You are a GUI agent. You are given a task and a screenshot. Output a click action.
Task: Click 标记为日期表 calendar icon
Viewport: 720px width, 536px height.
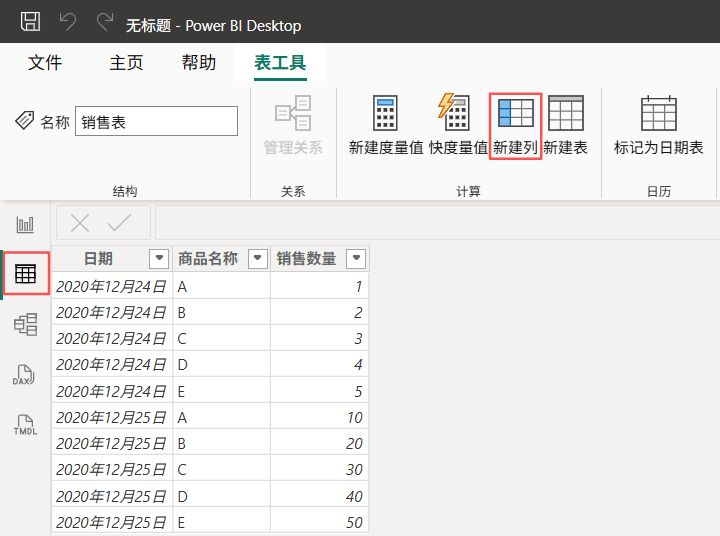pos(658,113)
